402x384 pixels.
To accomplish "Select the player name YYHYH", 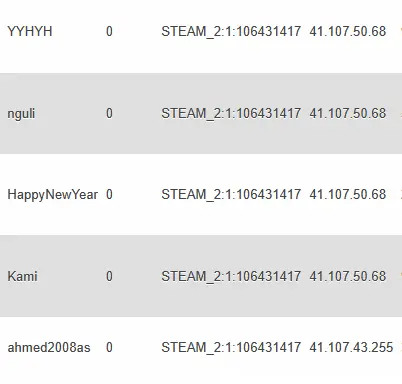I will [30, 32].
